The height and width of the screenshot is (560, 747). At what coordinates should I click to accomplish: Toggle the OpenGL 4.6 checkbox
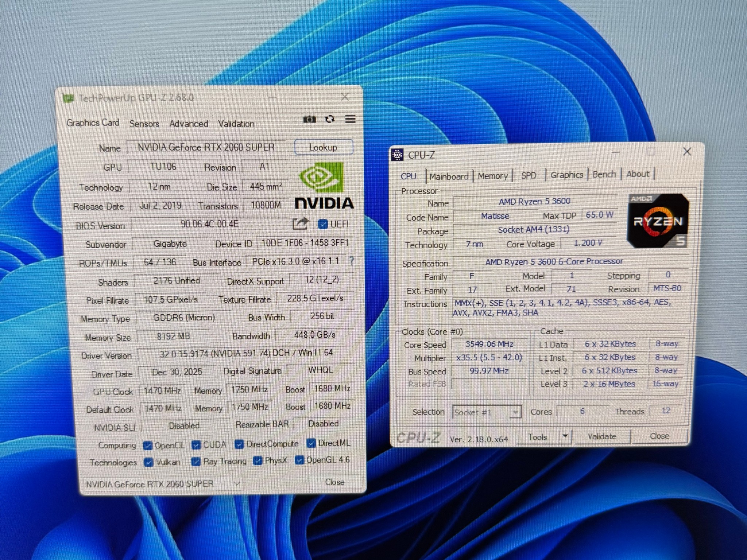tap(299, 460)
